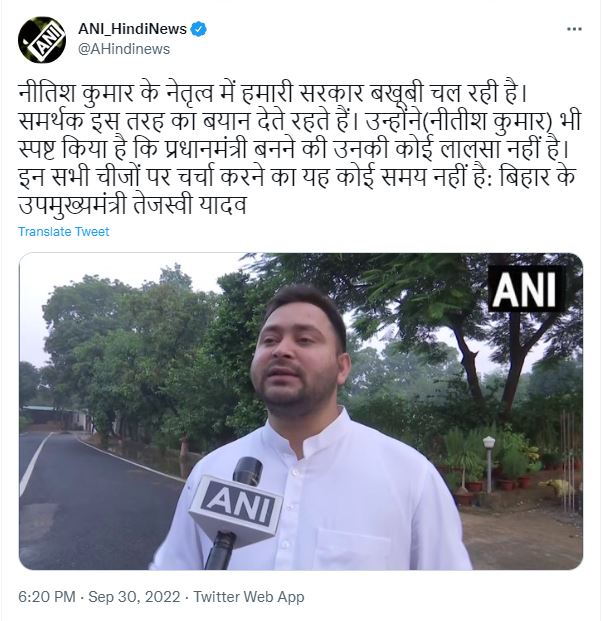Click the 6:20 PM timestamp
This screenshot has width=603, height=621.
[x=47, y=596]
